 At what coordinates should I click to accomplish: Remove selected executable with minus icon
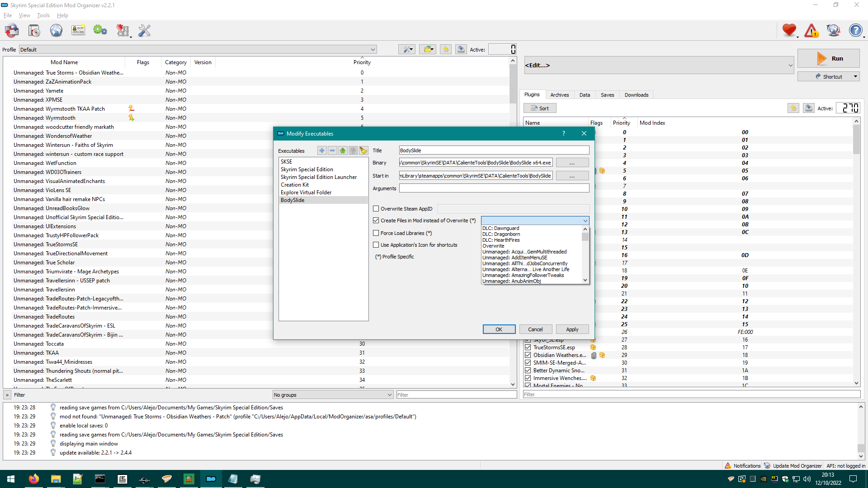(x=332, y=150)
